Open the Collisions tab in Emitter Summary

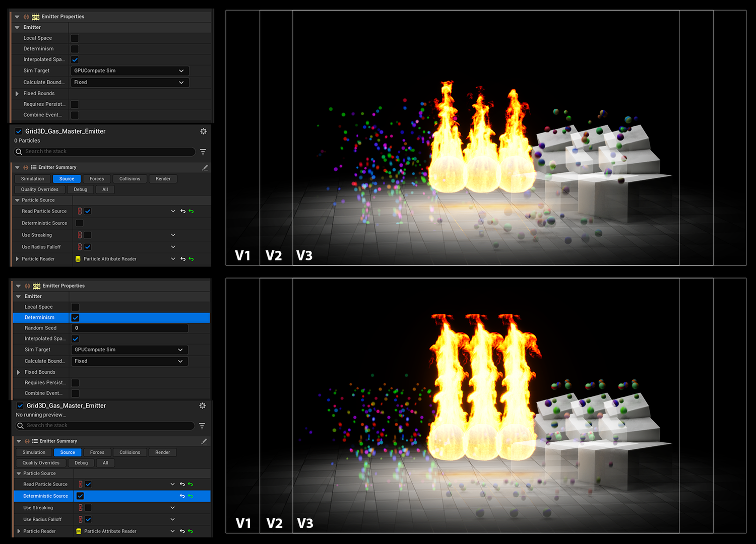pyautogui.click(x=130, y=178)
